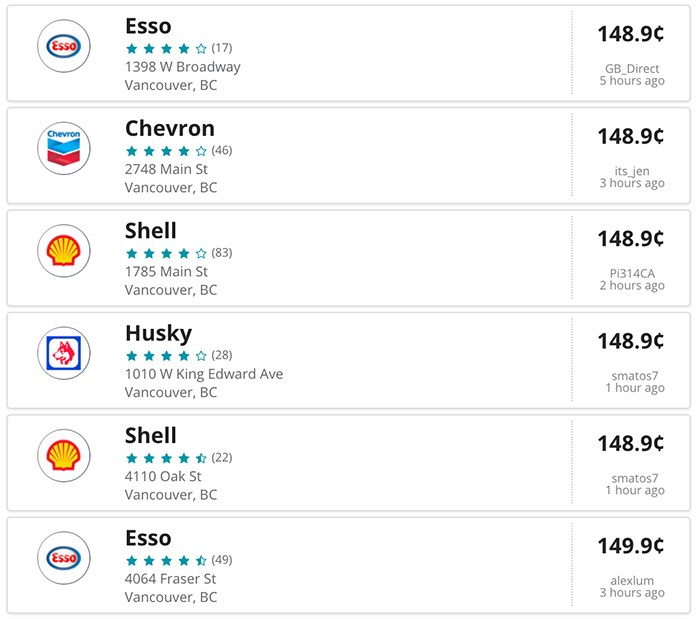Click the Esso logo at 4064 Fraser St
Screen dimensions: 700x619
64,558
